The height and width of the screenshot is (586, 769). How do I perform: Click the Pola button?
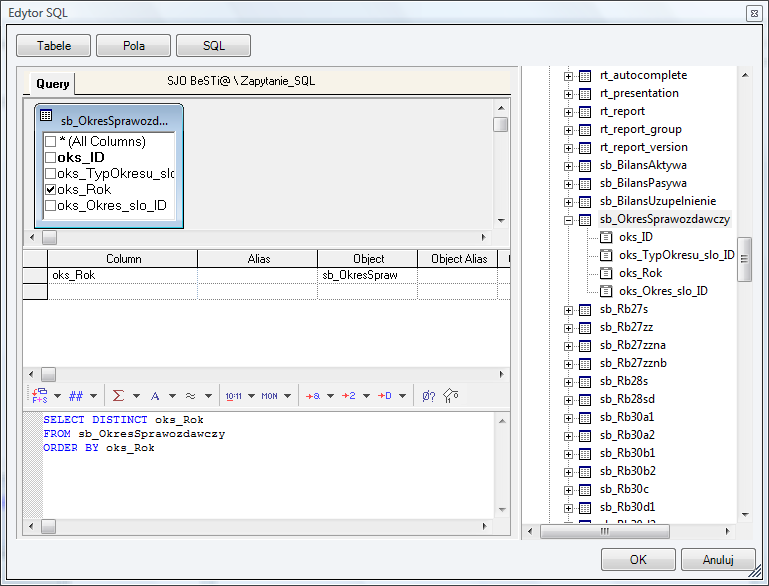click(133, 46)
